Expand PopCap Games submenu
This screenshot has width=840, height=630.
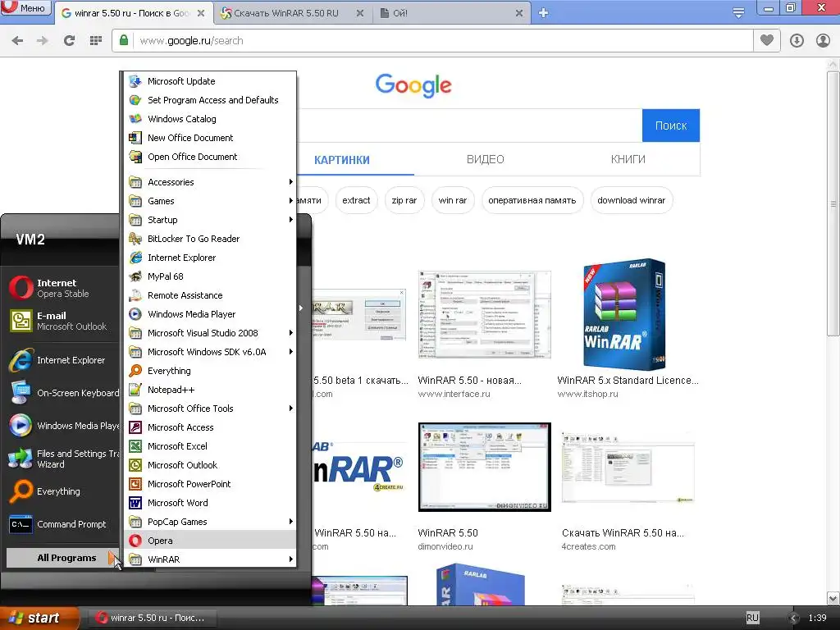[209, 521]
